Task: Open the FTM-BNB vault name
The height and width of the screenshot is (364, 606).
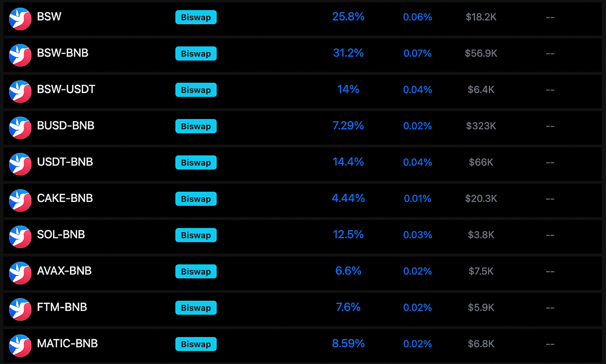Action: [62, 307]
